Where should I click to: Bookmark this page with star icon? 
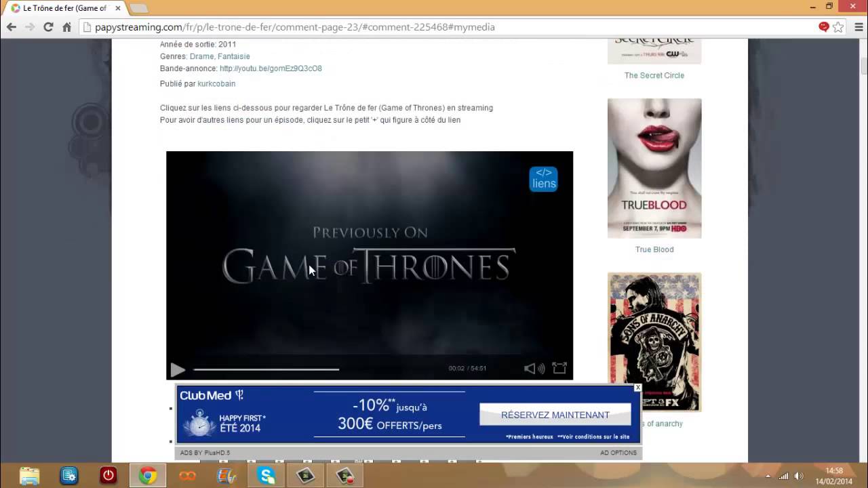pyautogui.click(x=839, y=27)
